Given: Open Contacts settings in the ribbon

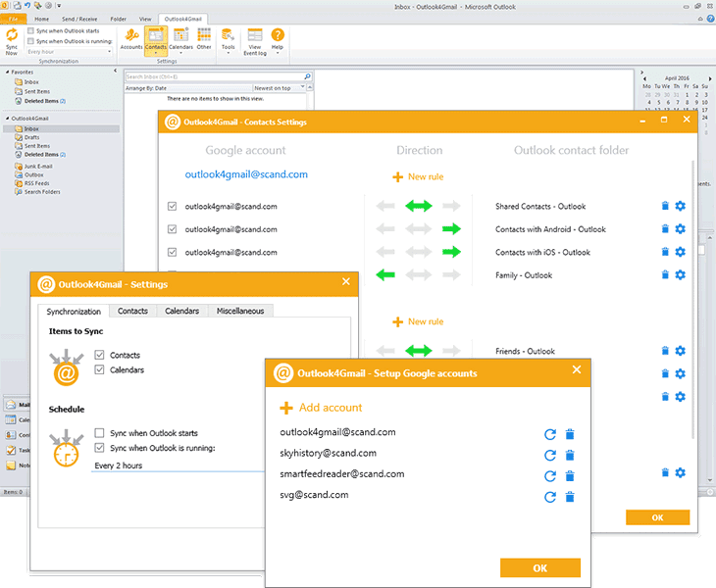Looking at the screenshot, I should [156, 40].
